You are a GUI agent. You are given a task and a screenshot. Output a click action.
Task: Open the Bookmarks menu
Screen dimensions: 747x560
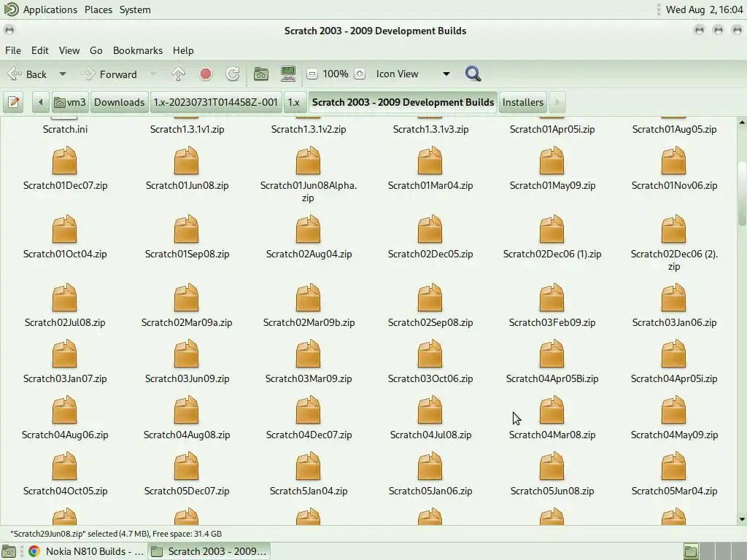coord(138,50)
